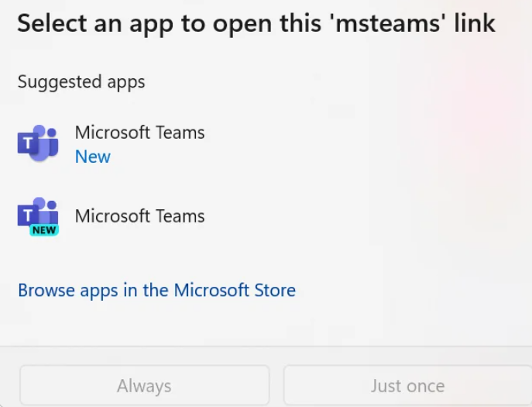Choose the Teams icon with NEW badge

(38, 216)
